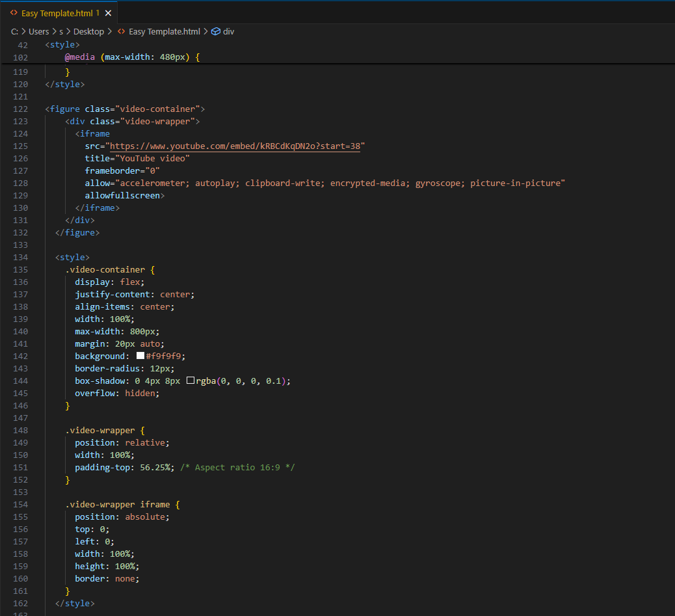675x616 pixels.
Task: Expand the Desktop folder breadcrumb
Action: pos(88,31)
